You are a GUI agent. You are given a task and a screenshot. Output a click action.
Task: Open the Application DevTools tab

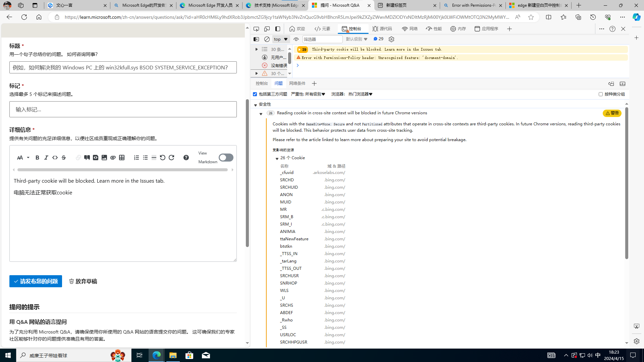pyautogui.click(x=486, y=29)
